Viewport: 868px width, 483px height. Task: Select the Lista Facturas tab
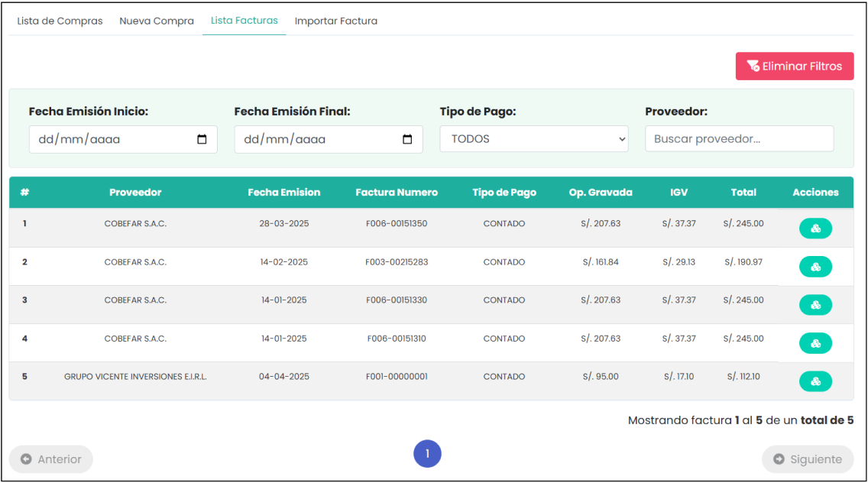[245, 21]
